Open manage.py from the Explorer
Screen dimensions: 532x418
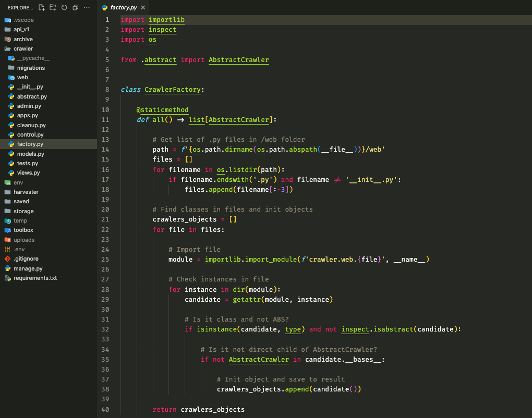[x=49, y=268]
